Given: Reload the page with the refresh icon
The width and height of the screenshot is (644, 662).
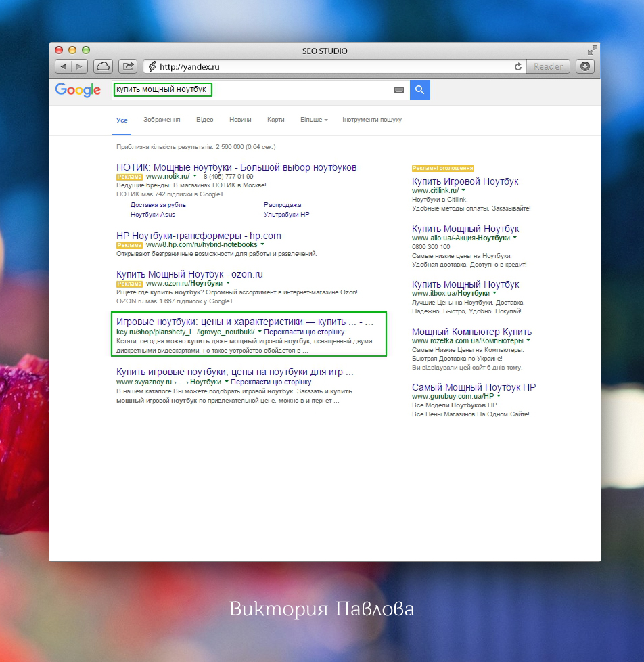Looking at the screenshot, I should (517, 67).
